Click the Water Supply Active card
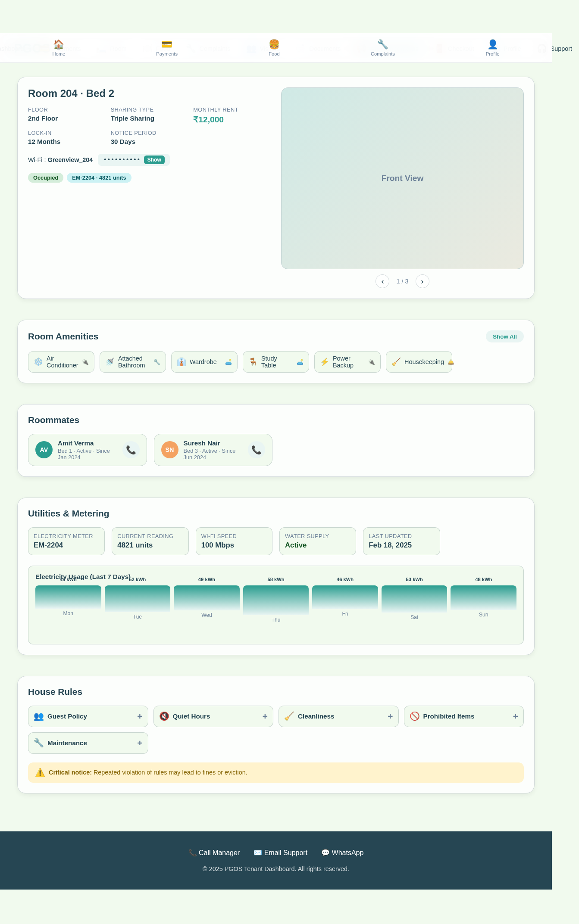Image resolution: width=579 pixels, height=924 pixels. 318,541
